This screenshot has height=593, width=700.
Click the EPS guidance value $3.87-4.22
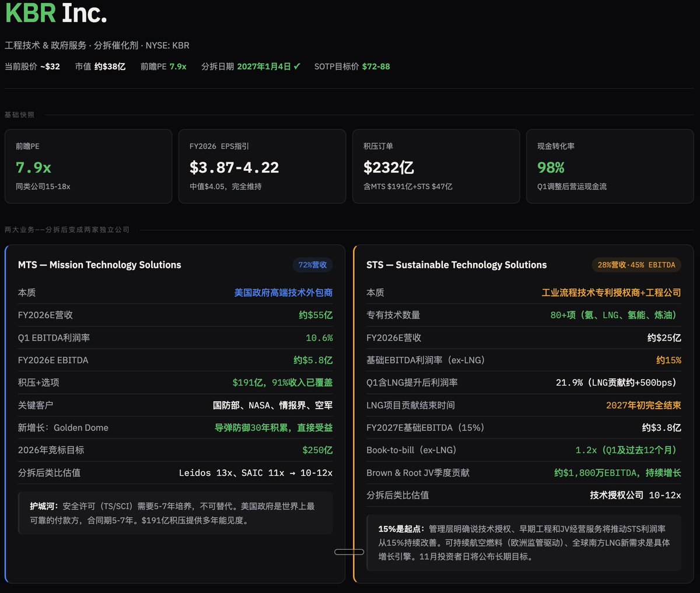point(234,168)
